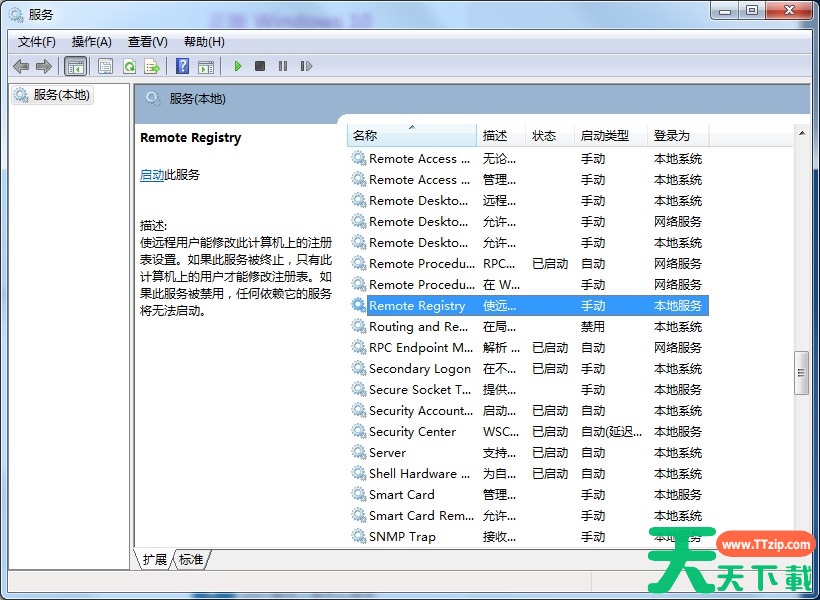The height and width of the screenshot is (600, 820).
Task: Click the 启动 link to start the service
Action: click(152, 174)
